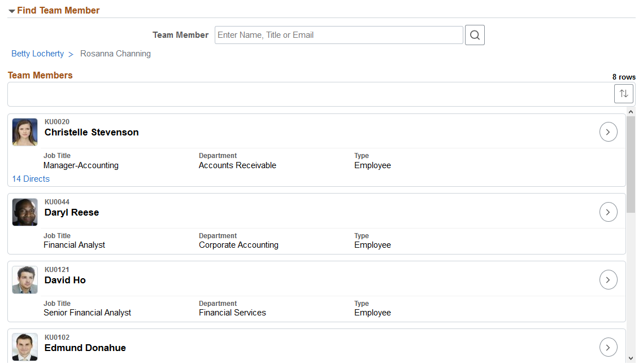
Task: Click Rosanna Channing in the breadcrumb
Action: [116, 54]
